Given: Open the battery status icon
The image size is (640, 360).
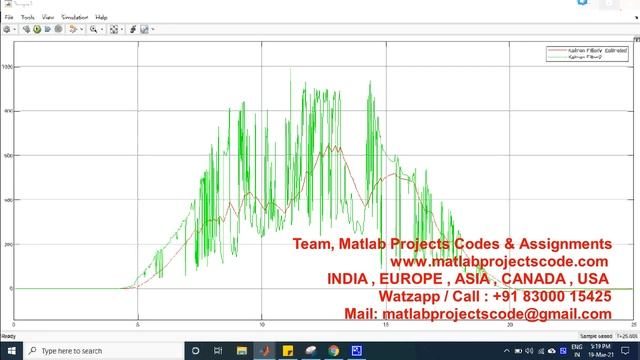Looking at the screenshot, I should pos(518,351).
